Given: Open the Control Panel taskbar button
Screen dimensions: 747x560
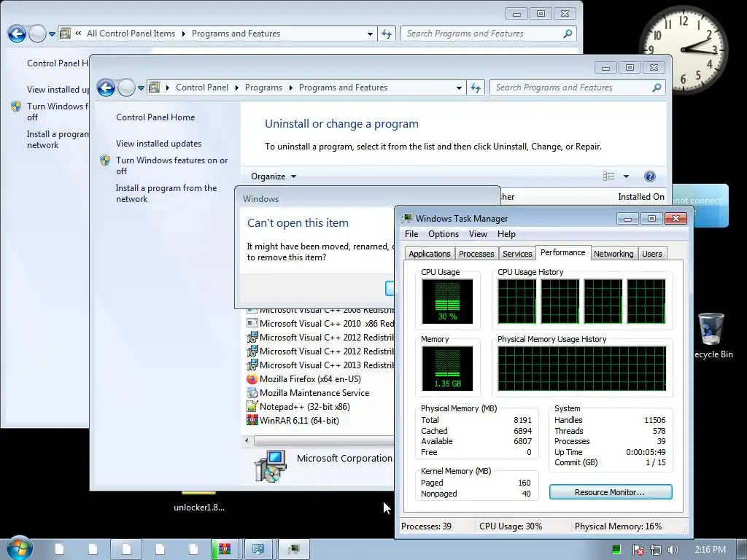Looking at the screenshot, I should tap(258, 549).
